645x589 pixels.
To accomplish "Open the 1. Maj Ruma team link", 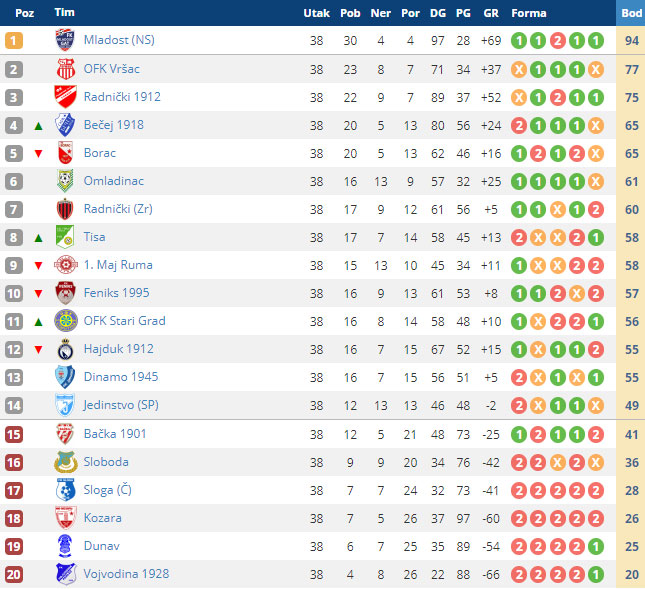I will [118, 265].
